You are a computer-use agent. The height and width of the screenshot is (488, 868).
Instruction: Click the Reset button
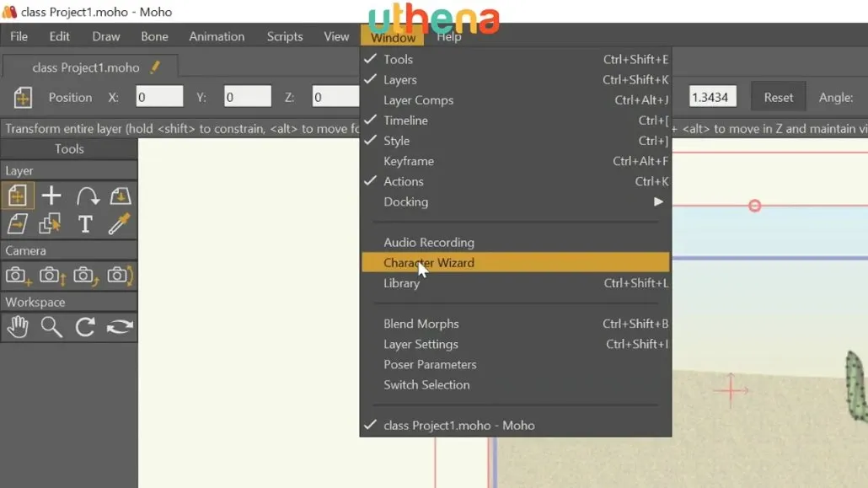coord(779,98)
